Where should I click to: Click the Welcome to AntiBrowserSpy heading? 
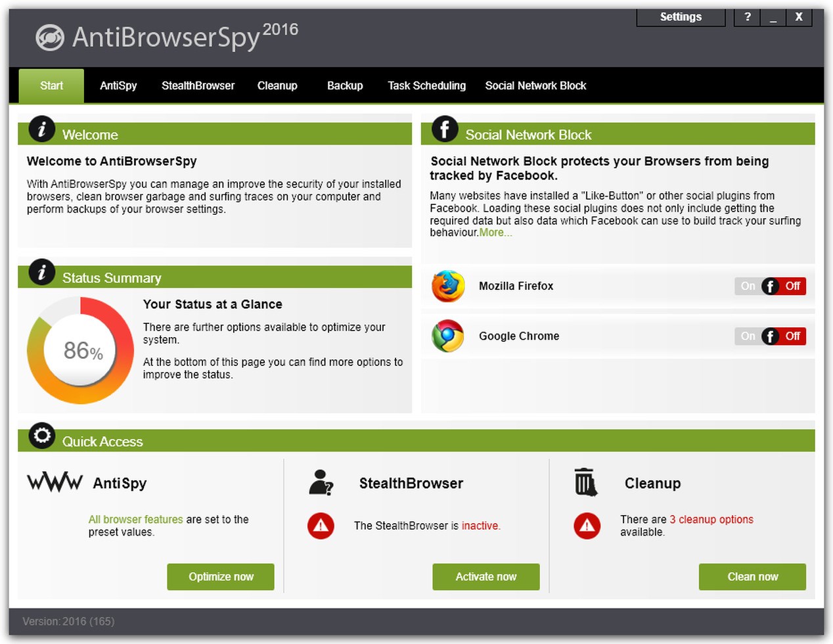click(112, 161)
